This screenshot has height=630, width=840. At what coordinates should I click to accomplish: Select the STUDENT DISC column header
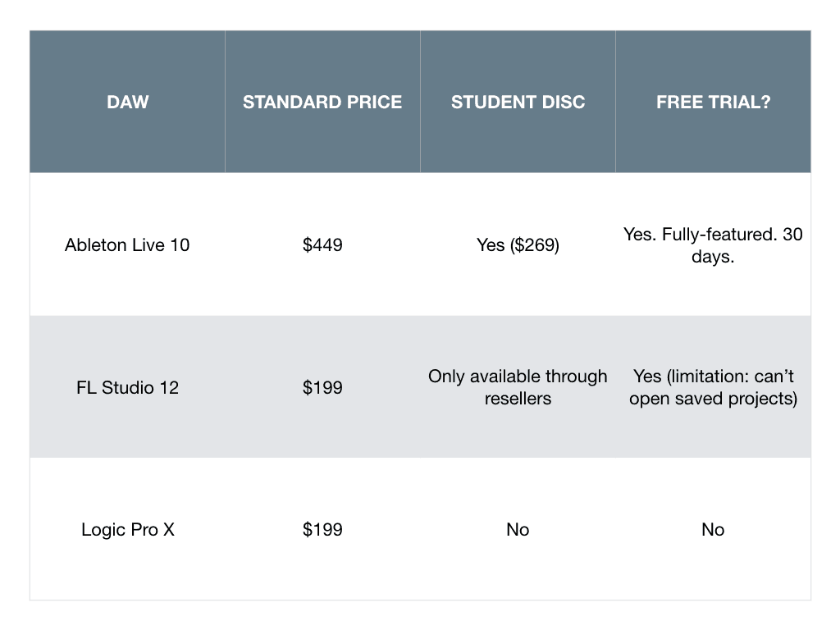pyautogui.click(x=518, y=102)
